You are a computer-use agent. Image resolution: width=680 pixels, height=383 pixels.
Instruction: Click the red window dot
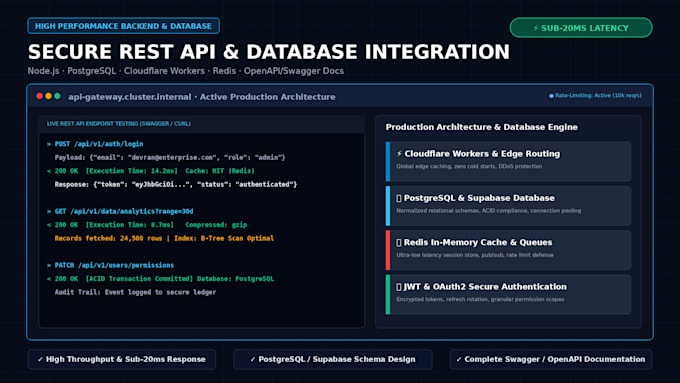click(39, 96)
